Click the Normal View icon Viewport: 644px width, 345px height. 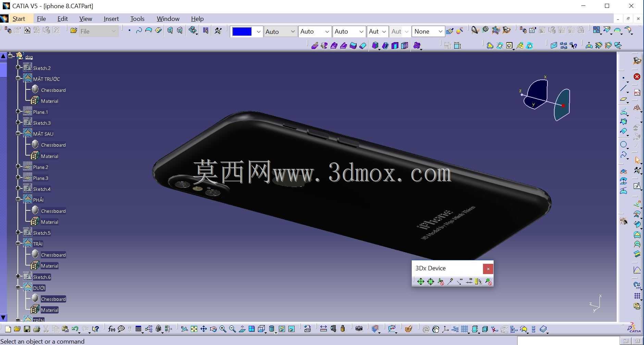pyautogui.click(x=242, y=329)
